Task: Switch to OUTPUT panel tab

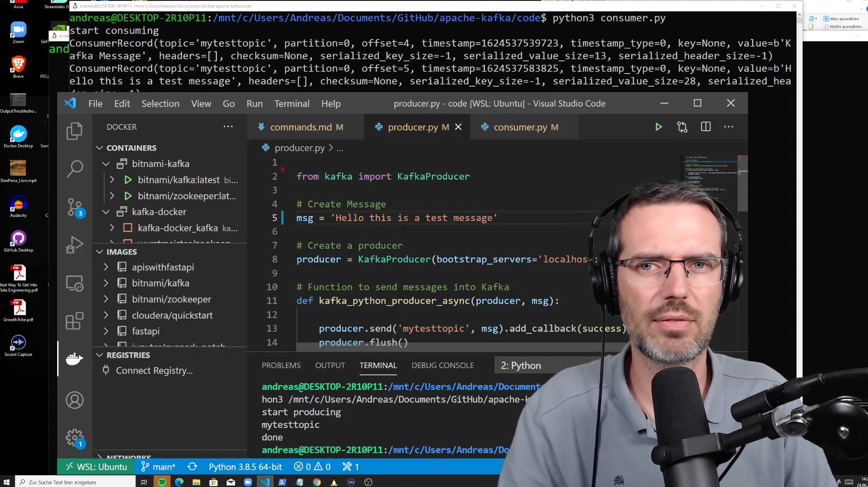Action: 330,365
